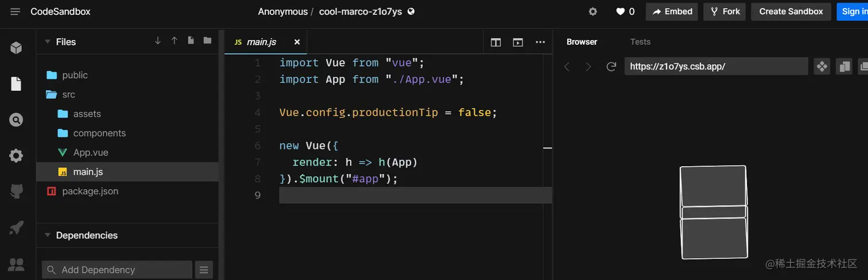Open the Search icon in sidebar
The image size is (868, 280).
tap(16, 120)
